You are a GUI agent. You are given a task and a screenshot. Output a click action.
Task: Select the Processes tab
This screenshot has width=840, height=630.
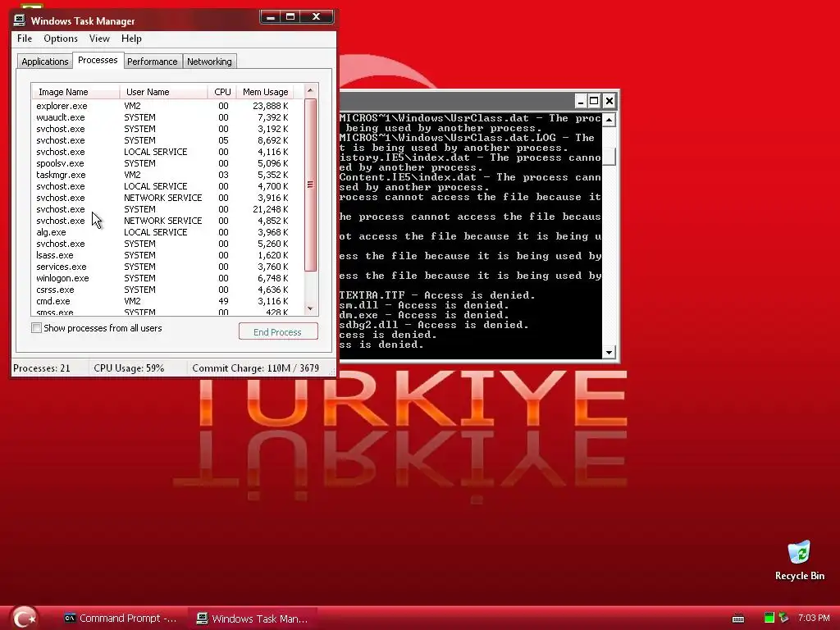pos(98,60)
